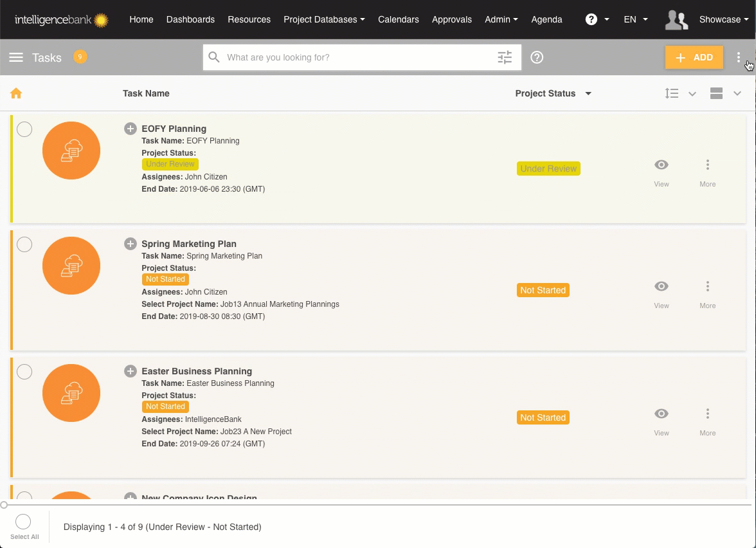The image size is (756, 548).
Task: Click 'Job23 A New Project' project name
Action: pyautogui.click(x=256, y=431)
